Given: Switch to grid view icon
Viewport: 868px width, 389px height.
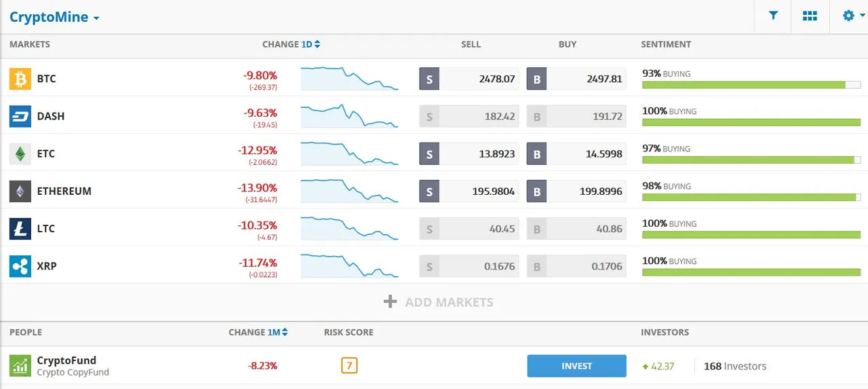Looking at the screenshot, I should coord(810,16).
